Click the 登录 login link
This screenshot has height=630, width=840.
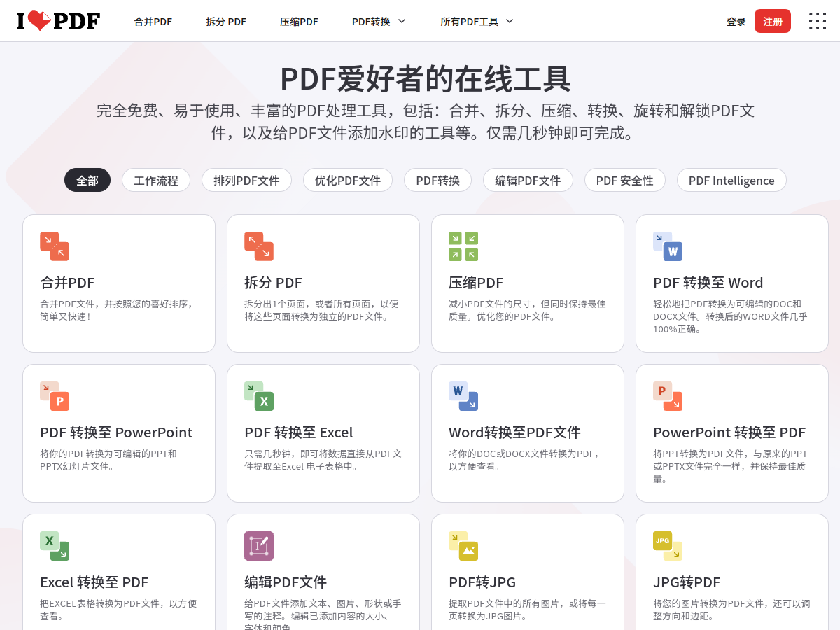[x=736, y=22]
